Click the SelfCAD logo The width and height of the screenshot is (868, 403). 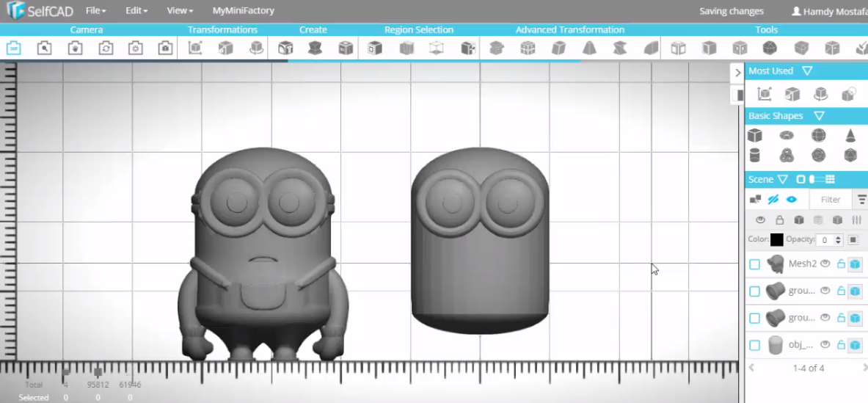38,11
